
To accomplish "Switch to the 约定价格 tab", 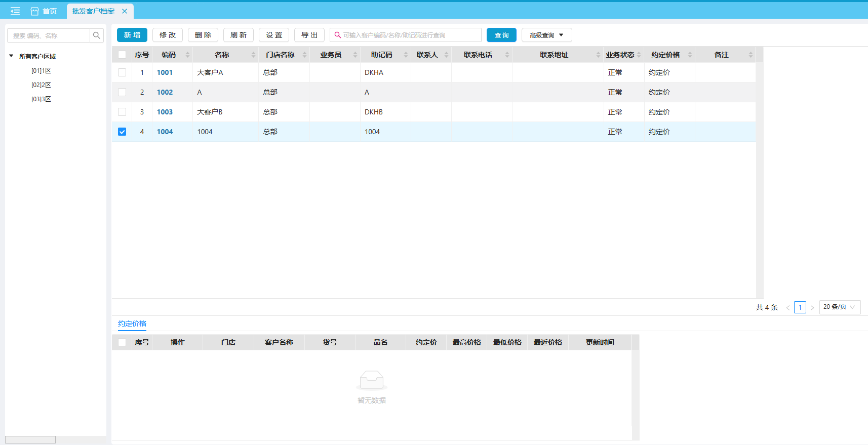I will [x=132, y=323].
